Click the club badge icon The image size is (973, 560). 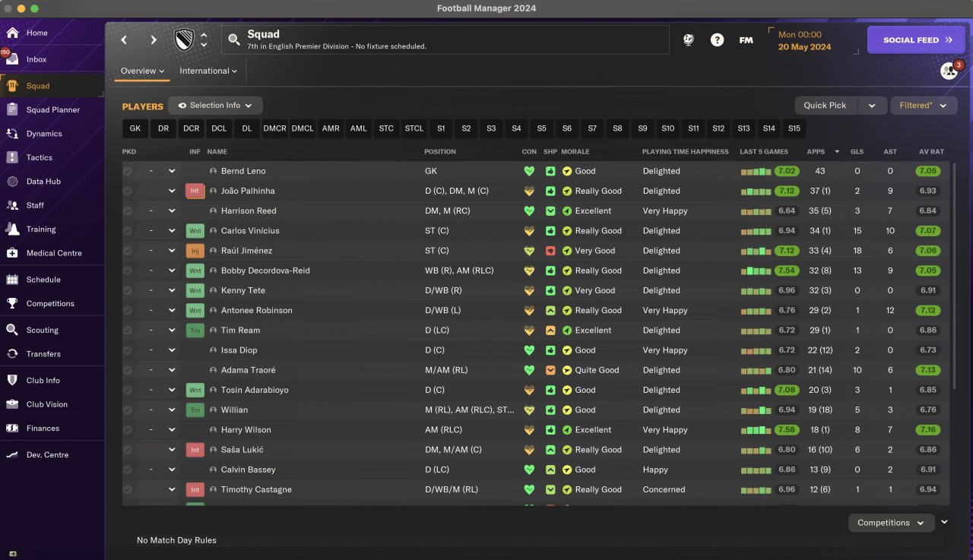click(x=184, y=40)
